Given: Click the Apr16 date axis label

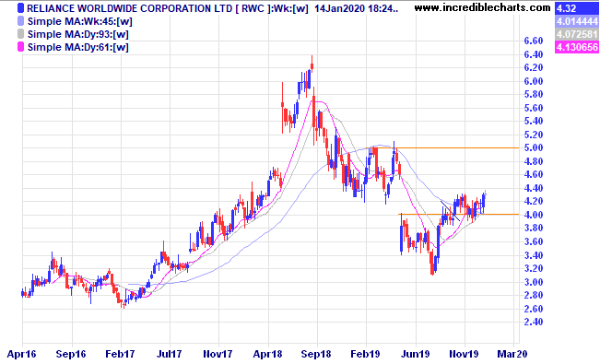Looking at the screenshot, I should click(x=21, y=354).
